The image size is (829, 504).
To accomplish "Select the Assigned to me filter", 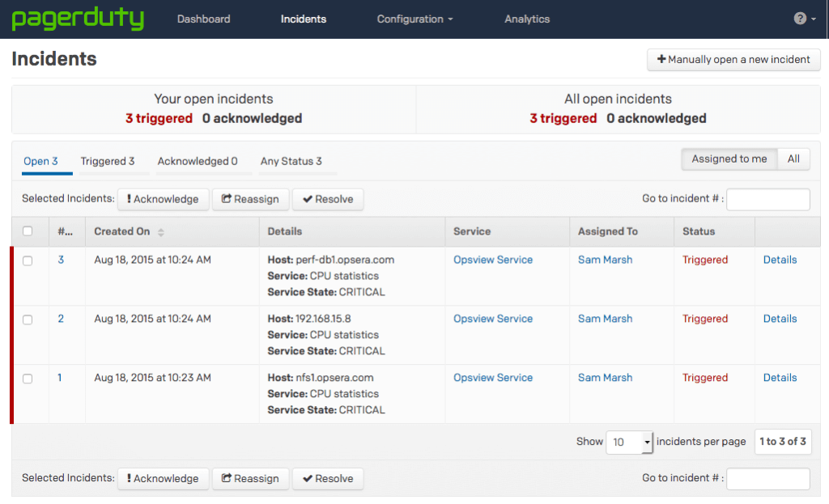I will point(729,159).
